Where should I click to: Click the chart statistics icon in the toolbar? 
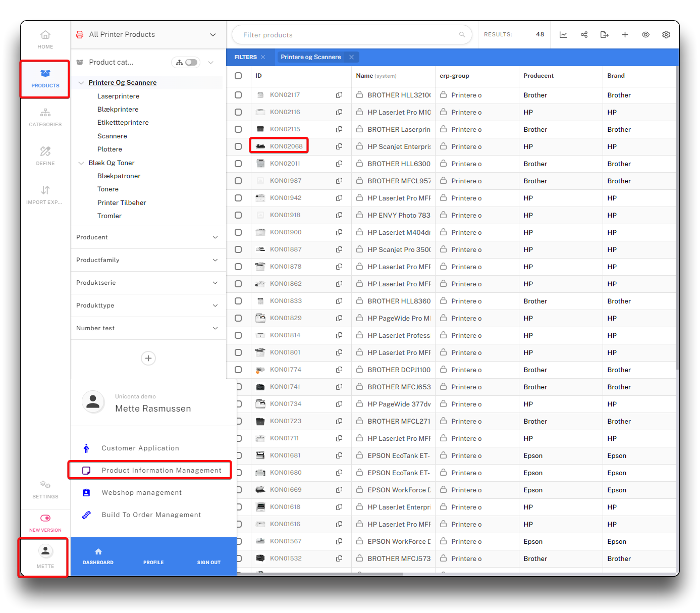coord(563,35)
